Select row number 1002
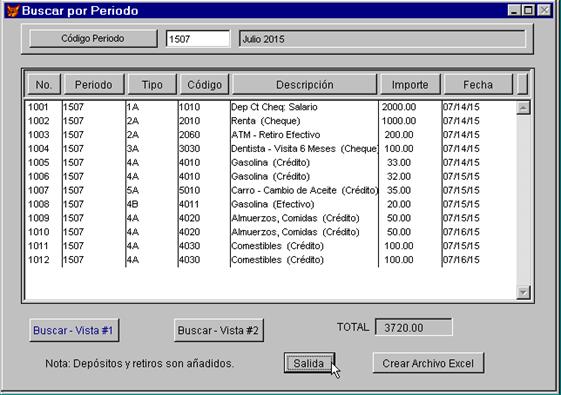The image size is (561, 395). [x=38, y=121]
